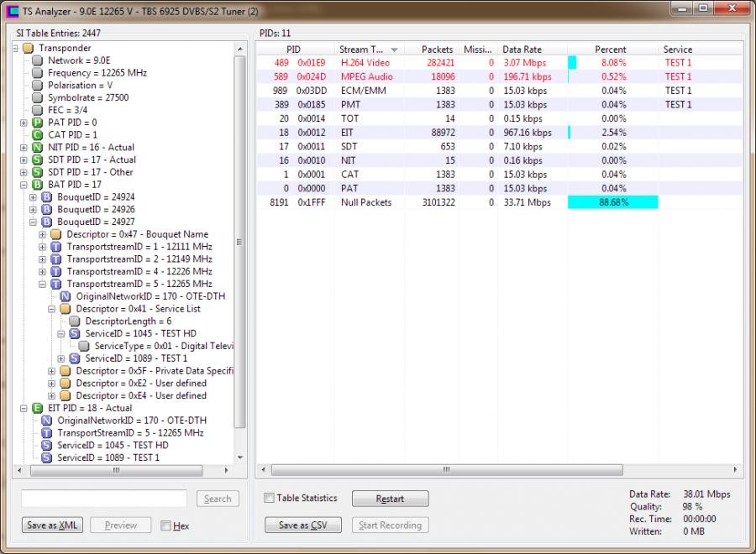Sort by the PID column header
This screenshot has width=756, height=554.
click(x=294, y=50)
